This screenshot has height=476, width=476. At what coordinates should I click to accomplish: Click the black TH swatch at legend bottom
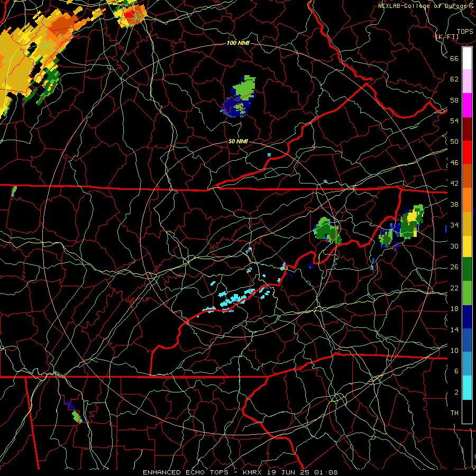point(467,411)
